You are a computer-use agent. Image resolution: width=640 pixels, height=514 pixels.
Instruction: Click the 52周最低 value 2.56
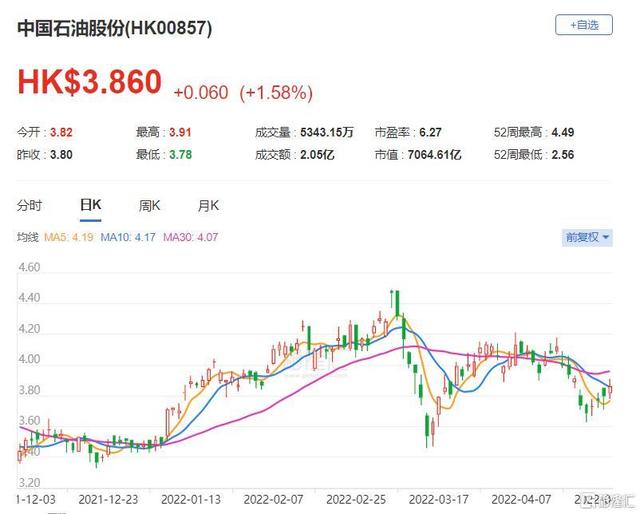click(x=562, y=155)
